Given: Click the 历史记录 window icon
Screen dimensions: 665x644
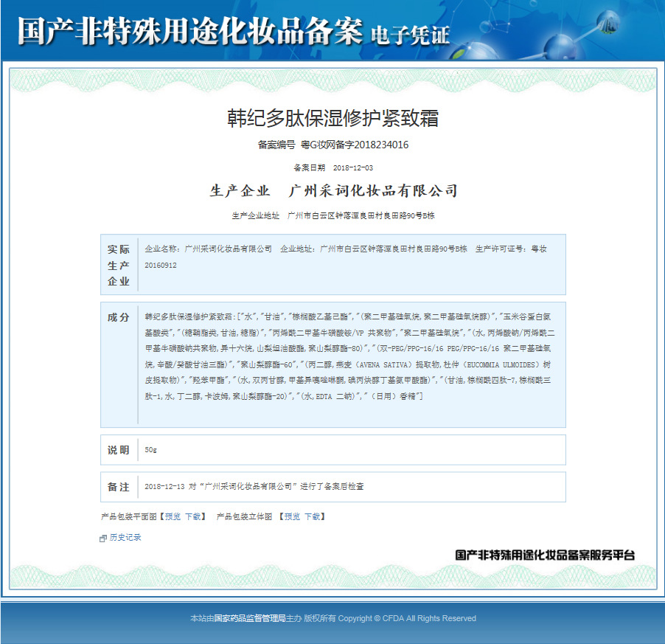Looking at the screenshot, I should 102,538.
